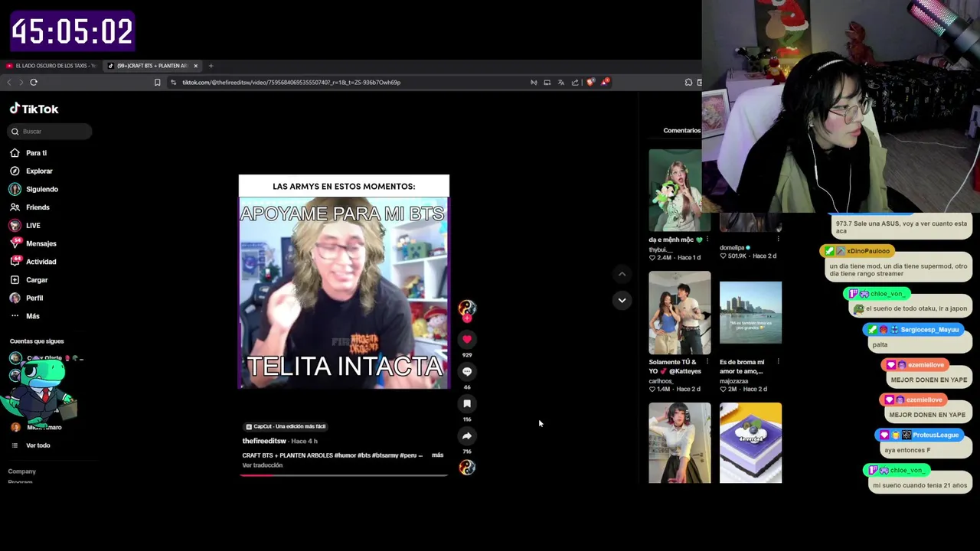Viewport: 980px width, 551px height.
Task: Click the tiktok.com address bar
Action: [x=291, y=83]
